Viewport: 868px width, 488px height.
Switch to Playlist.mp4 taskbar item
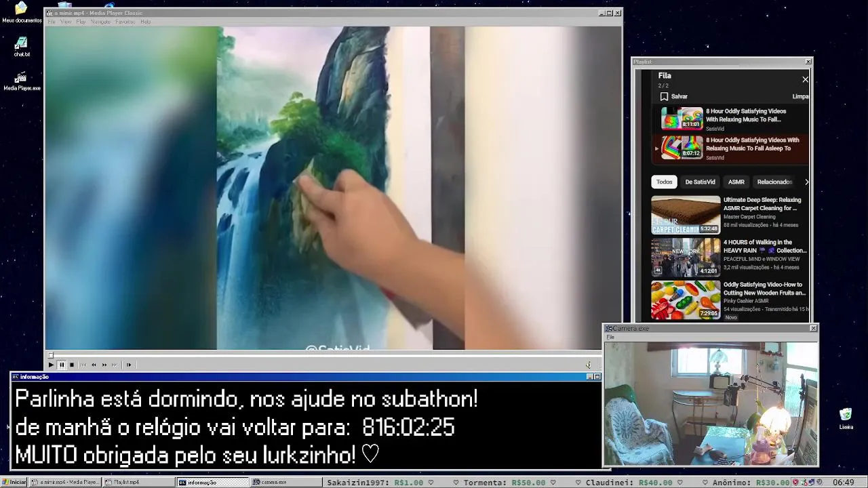[139, 482]
